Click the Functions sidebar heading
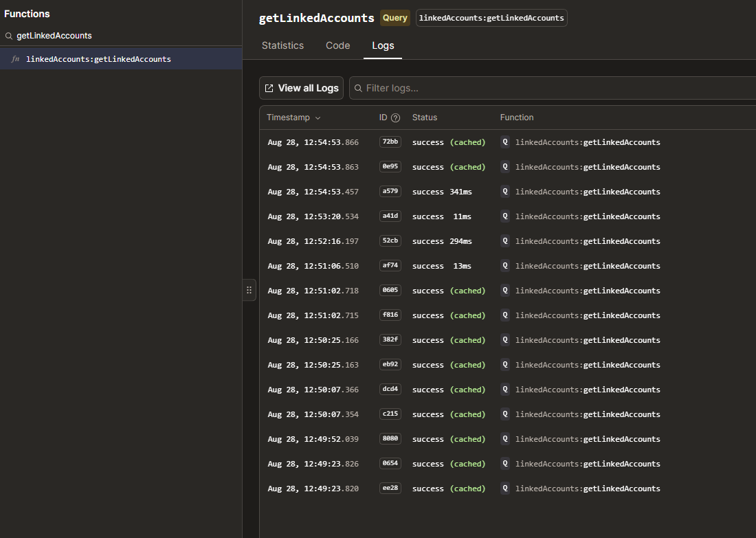 pyautogui.click(x=27, y=14)
